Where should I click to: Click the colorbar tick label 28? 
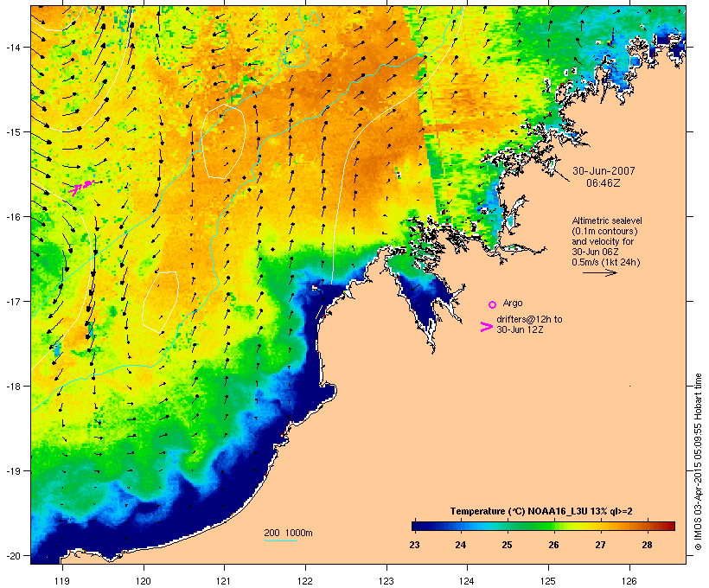click(647, 545)
